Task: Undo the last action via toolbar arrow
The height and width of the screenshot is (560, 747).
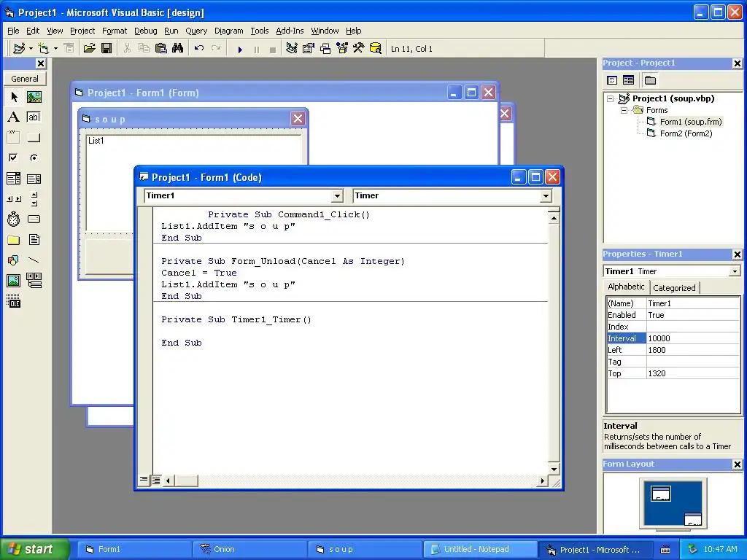Action: pos(199,48)
